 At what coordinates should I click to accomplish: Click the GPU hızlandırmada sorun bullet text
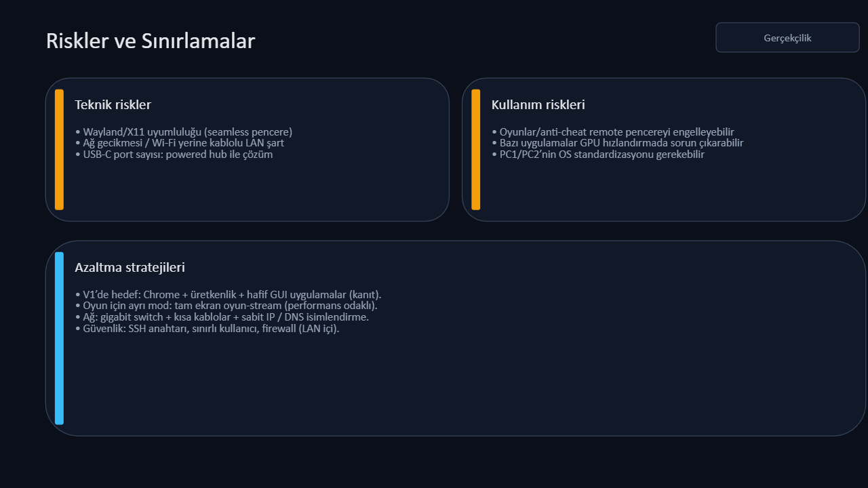[618, 143]
